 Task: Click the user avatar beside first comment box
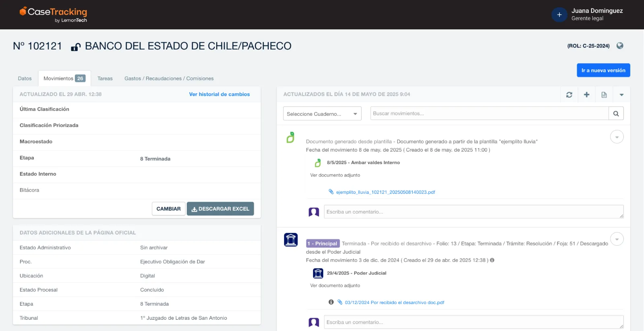click(x=314, y=212)
